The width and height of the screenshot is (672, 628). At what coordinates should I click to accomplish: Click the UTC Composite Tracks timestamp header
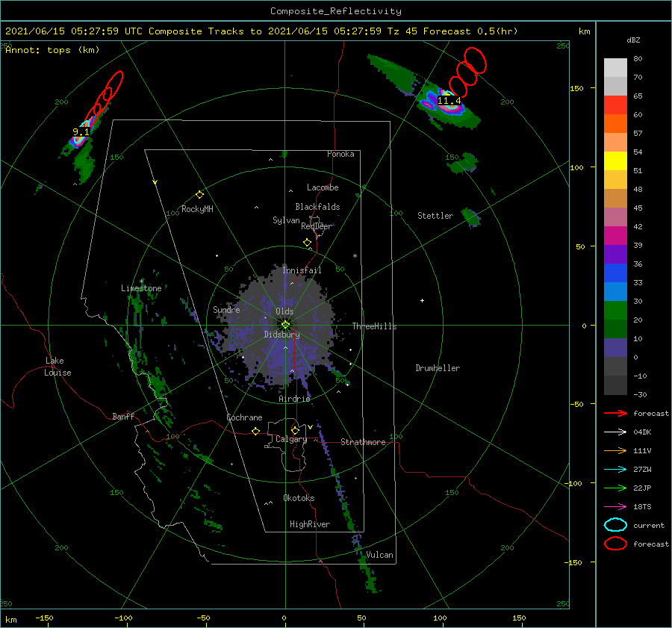coord(261,31)
